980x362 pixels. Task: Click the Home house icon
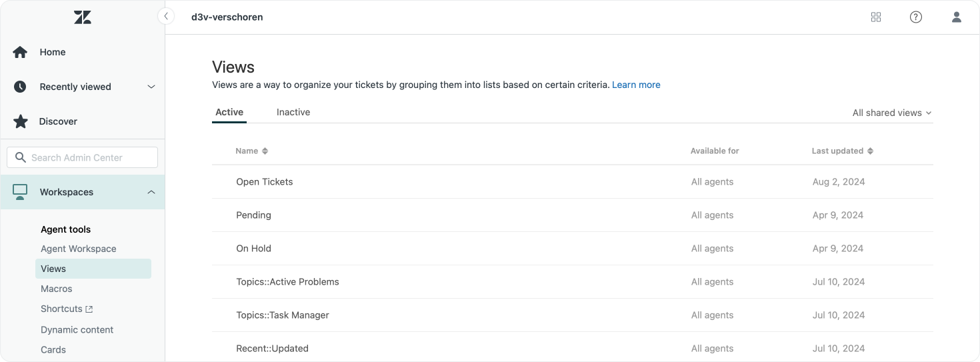point(20,52)
